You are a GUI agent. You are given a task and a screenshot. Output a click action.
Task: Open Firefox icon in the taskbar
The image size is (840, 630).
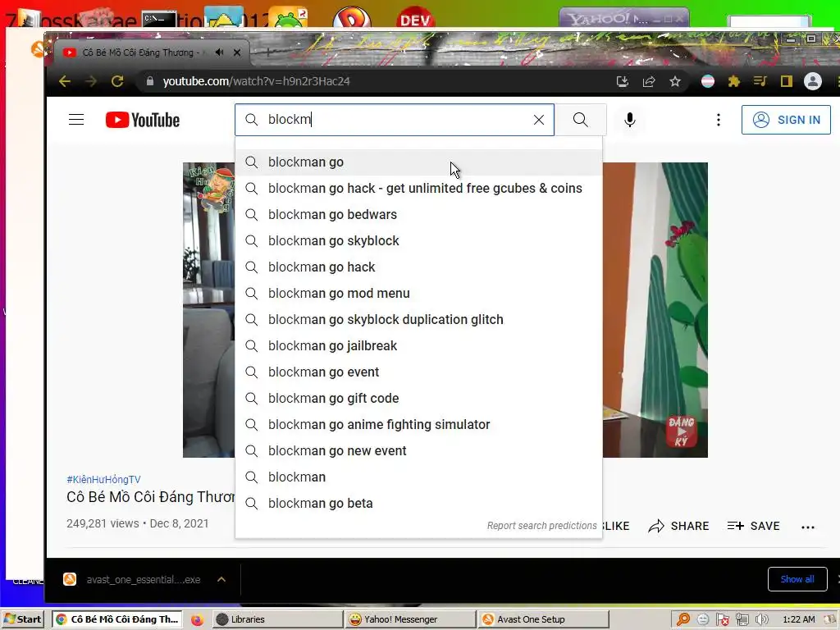coord(197,620)
